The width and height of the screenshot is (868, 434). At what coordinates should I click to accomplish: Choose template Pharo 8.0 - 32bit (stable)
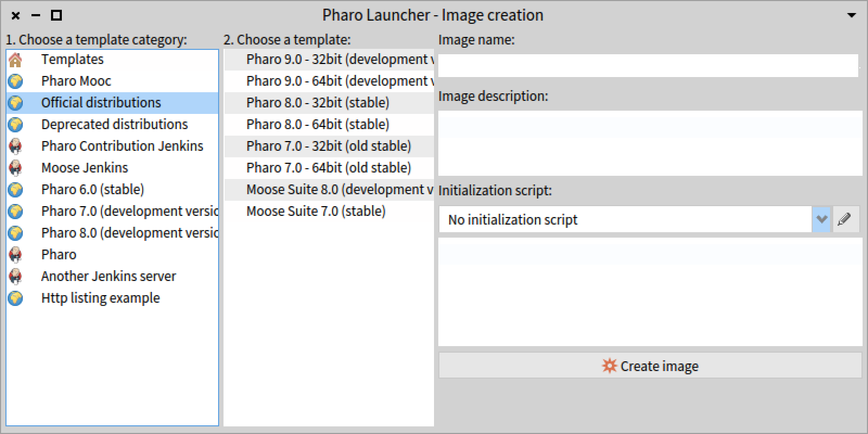[x=329, y=103]
